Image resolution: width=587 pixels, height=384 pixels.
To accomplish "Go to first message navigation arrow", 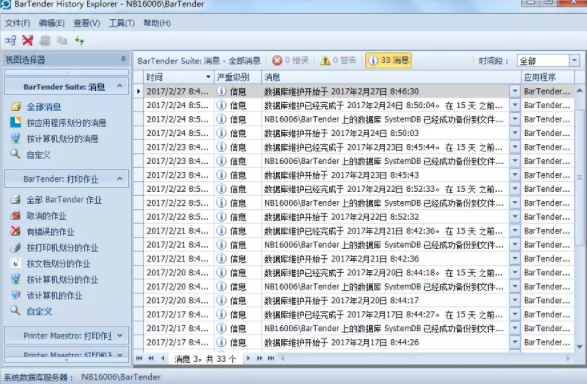I will tap(139, 358).
